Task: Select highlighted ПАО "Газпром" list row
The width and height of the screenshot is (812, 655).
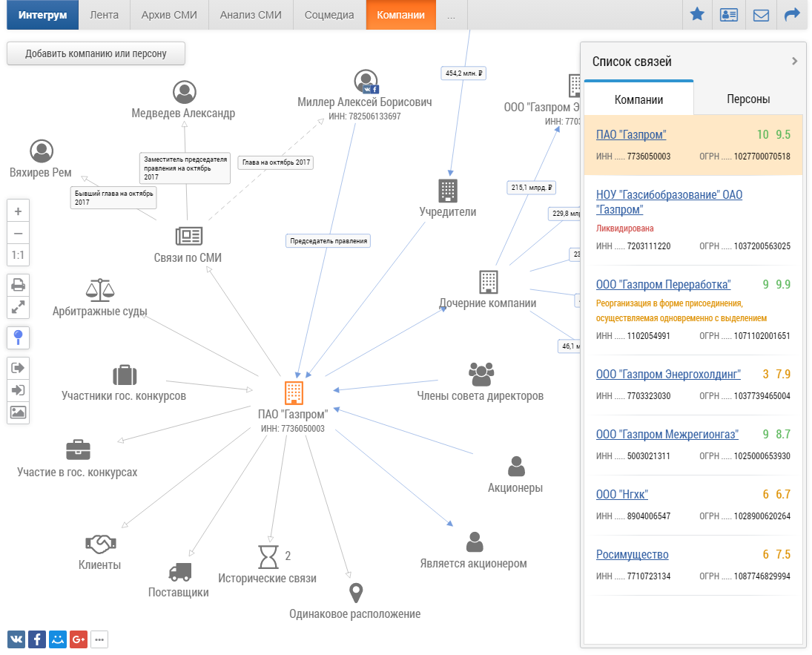Action: click(x=693, y=145)
